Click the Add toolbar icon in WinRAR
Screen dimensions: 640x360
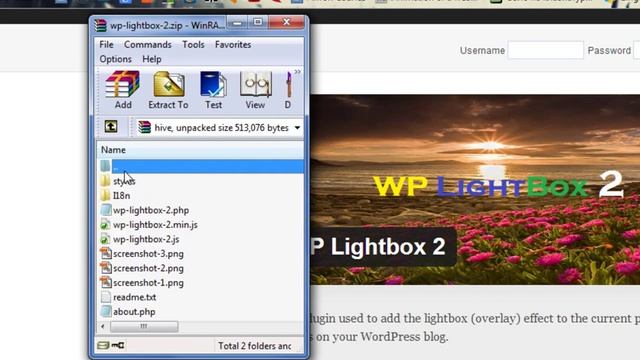click(122, 90)
